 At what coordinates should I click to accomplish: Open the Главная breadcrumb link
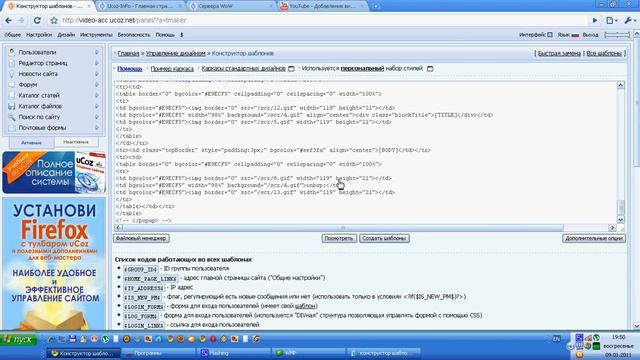click(128, 53)
